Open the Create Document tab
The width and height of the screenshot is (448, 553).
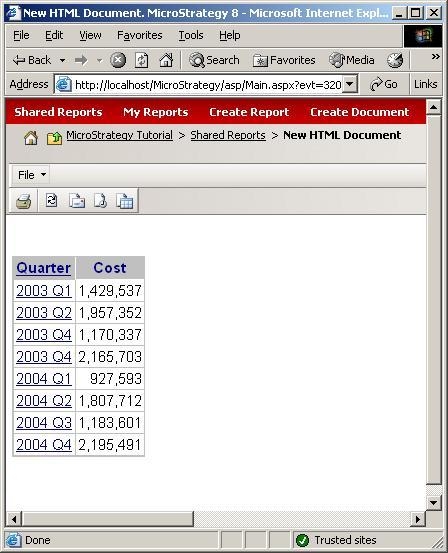[359, 112]
